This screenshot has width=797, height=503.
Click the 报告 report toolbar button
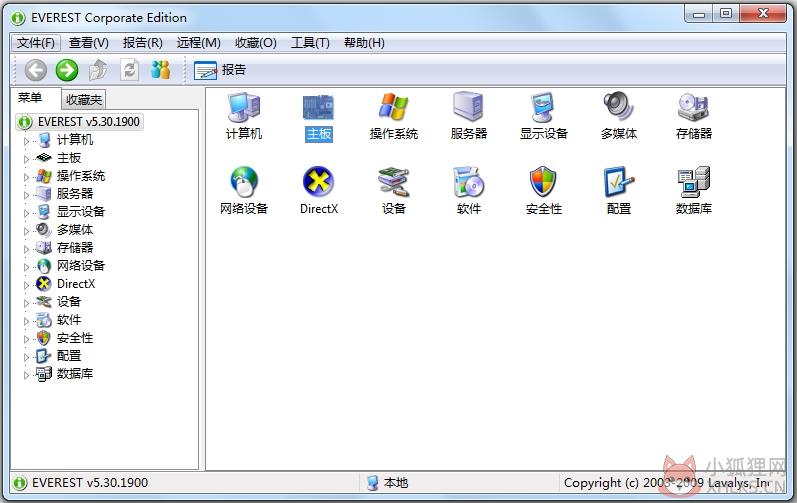point(220,70)
